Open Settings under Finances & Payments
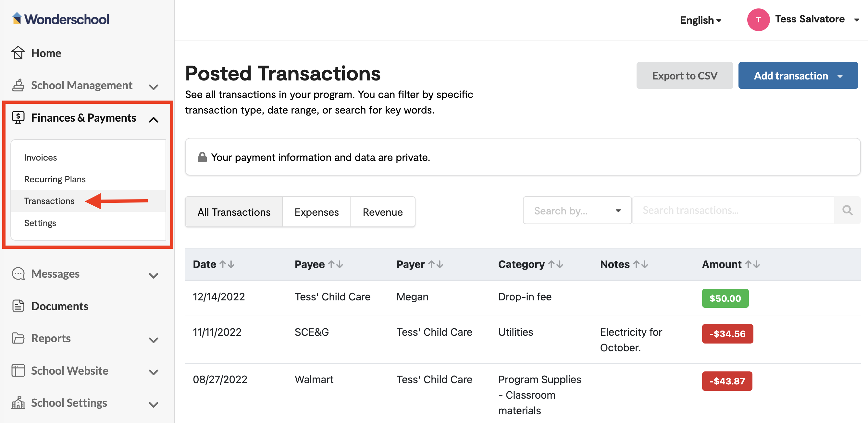 tap(40, 223)
